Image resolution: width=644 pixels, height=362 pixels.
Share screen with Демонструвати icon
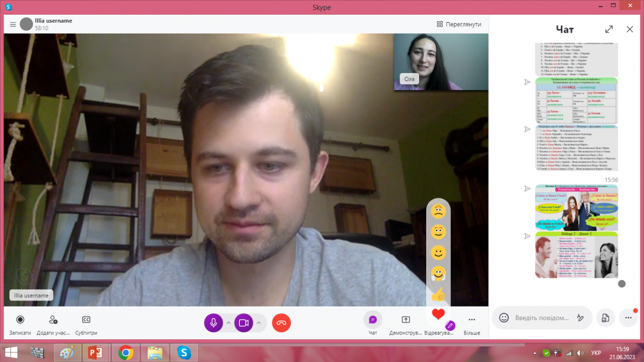coord(406,320)
